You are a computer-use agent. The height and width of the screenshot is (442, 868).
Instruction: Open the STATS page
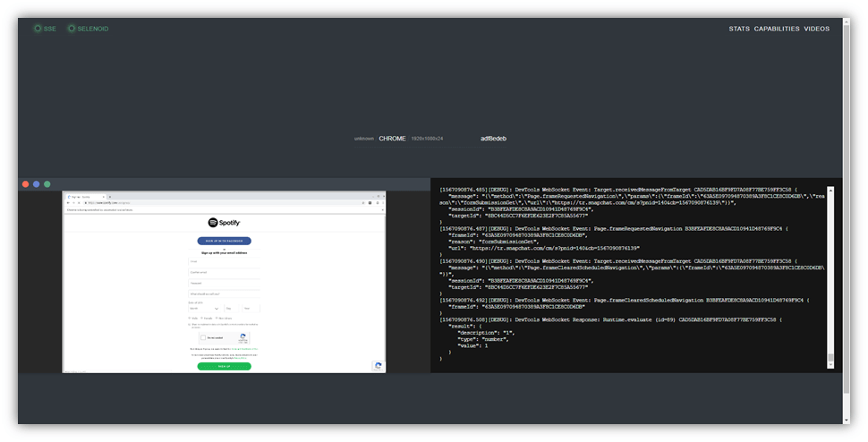coord(739,29)
